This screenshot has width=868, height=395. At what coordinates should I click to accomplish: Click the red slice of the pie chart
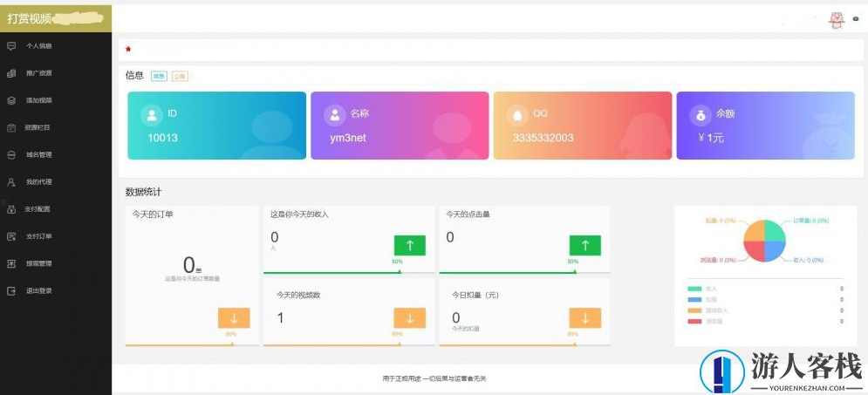pos(755,252)
